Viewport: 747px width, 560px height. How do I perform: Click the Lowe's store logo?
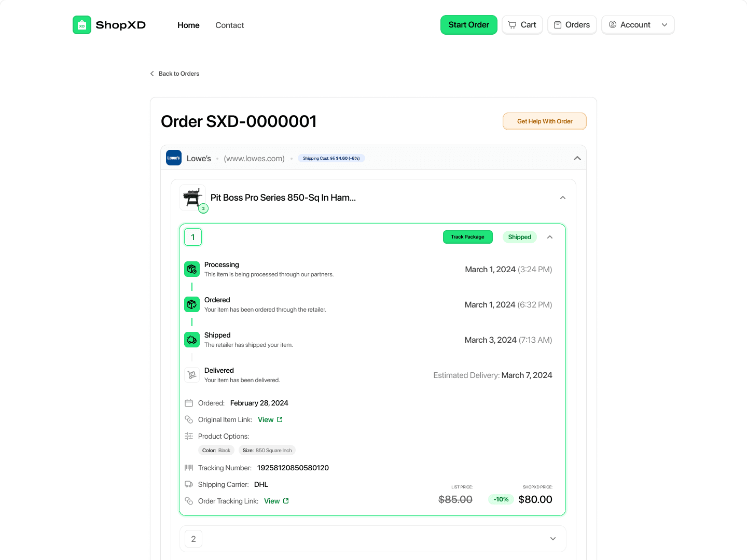tap(174, 158)
